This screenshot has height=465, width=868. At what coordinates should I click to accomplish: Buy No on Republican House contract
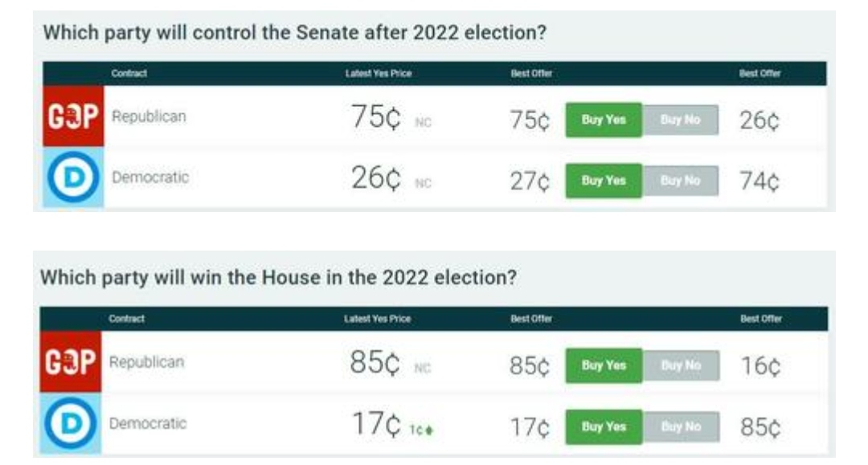[x=681, y=365]
